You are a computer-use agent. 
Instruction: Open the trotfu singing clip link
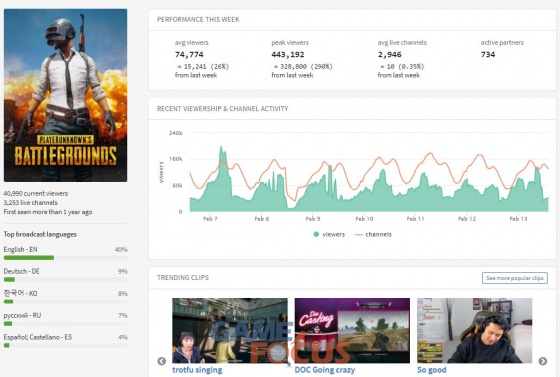197,370
